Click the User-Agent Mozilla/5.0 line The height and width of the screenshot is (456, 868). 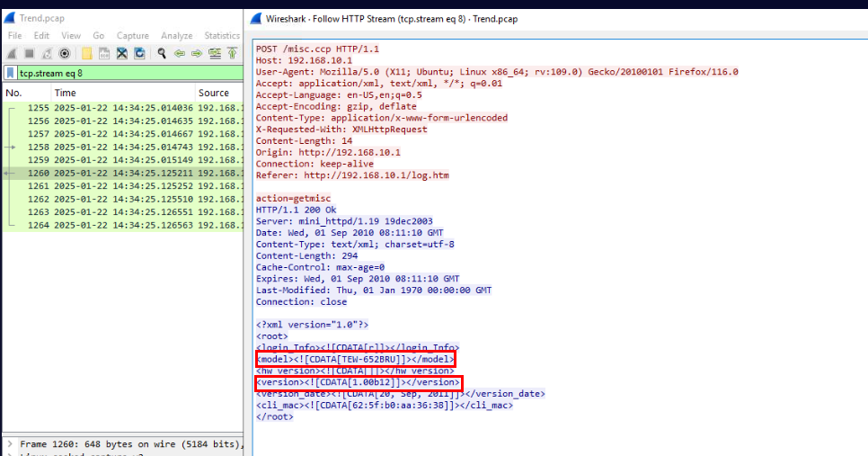coord(497,72)
